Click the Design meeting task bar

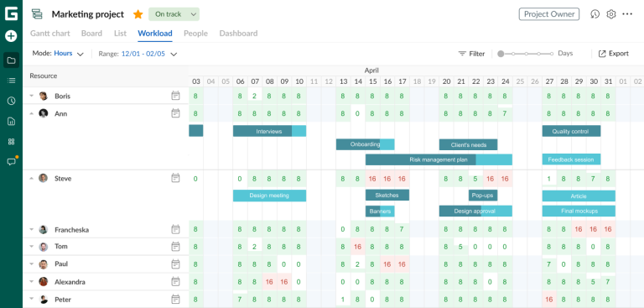pos(269,196)
